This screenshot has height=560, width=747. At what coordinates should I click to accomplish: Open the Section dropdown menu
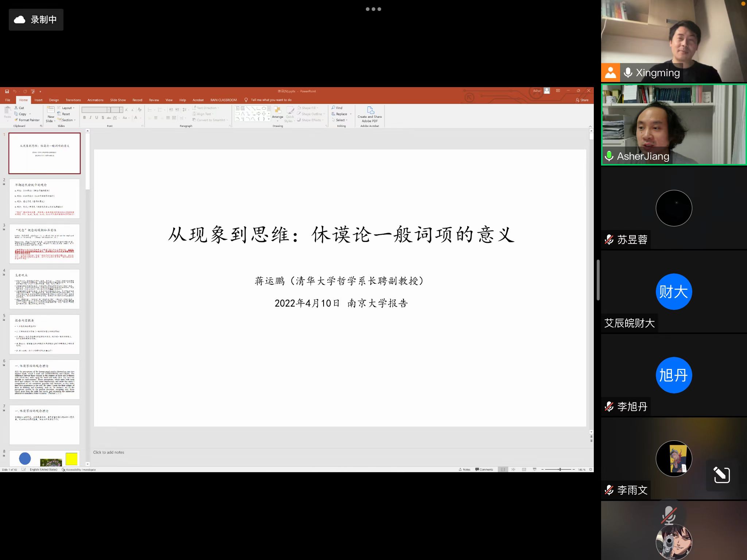[67, 120]
